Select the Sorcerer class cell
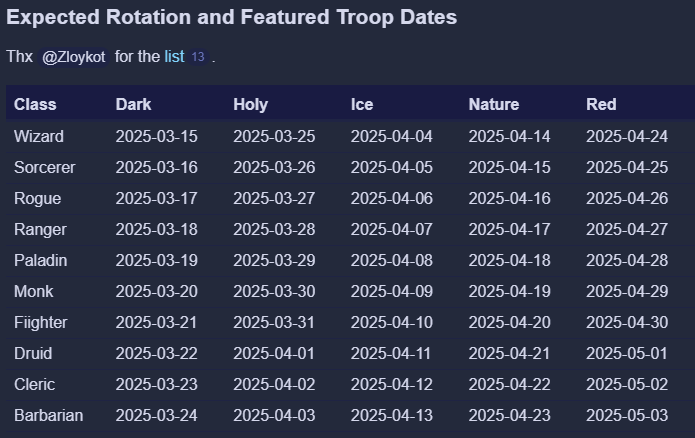The height and width of the screenshot is (438, 695). click(x=45, y=167)
